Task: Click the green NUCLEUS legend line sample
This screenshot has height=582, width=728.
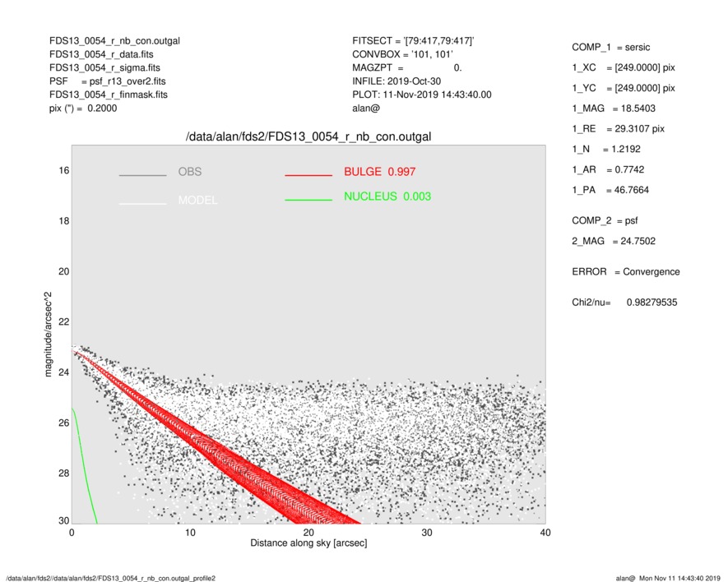Action: point(308,200)
